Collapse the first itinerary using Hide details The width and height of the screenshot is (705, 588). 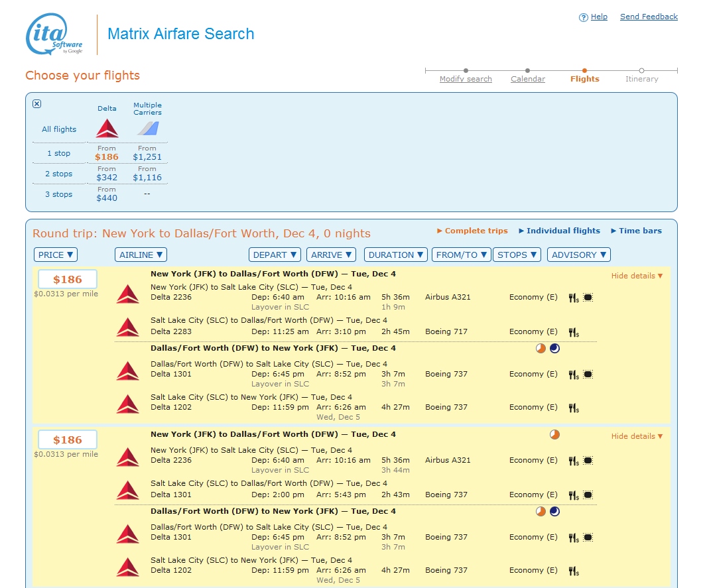pyautogui.click(x=636, y=276)
